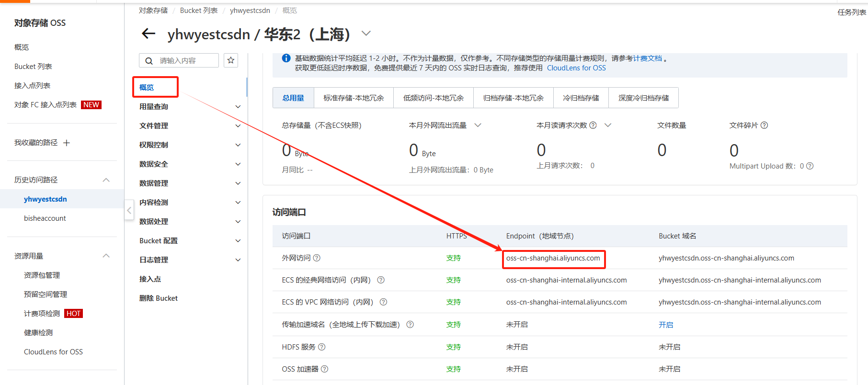
Task: Select 删除 Bucket menu item
Action: pos(159,298)
